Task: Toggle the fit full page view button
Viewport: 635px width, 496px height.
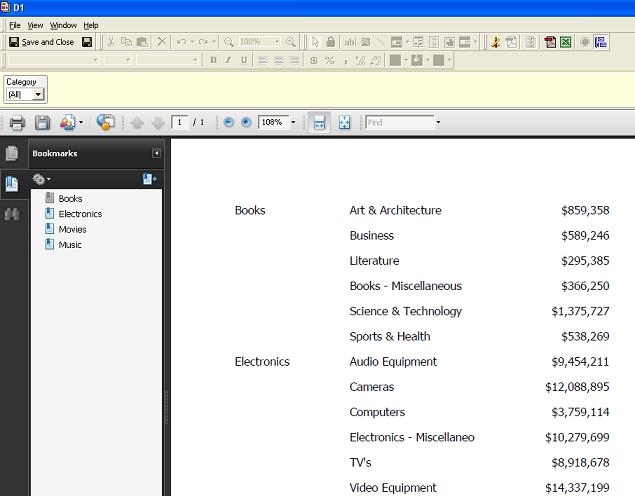Action: (x=344, y=123)
